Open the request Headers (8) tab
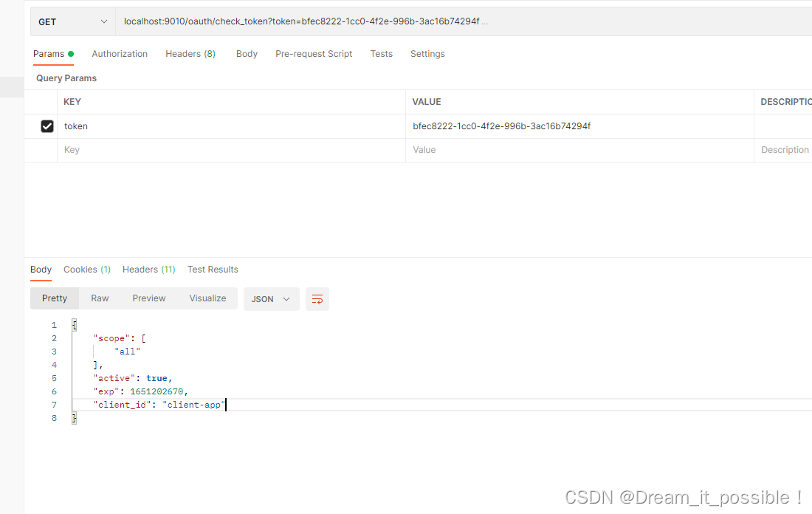Viewport: 812px width, 514px height. (x=190, y=54)
